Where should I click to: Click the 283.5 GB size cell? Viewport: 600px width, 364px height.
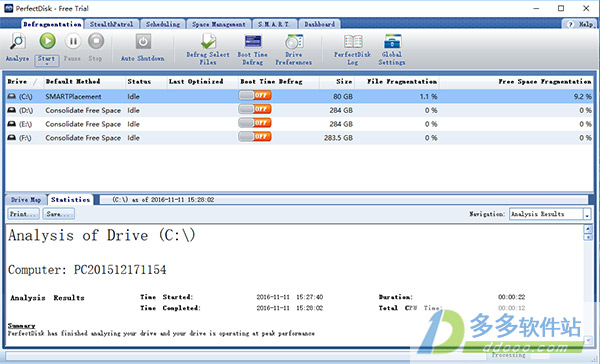tap(338, 138)
